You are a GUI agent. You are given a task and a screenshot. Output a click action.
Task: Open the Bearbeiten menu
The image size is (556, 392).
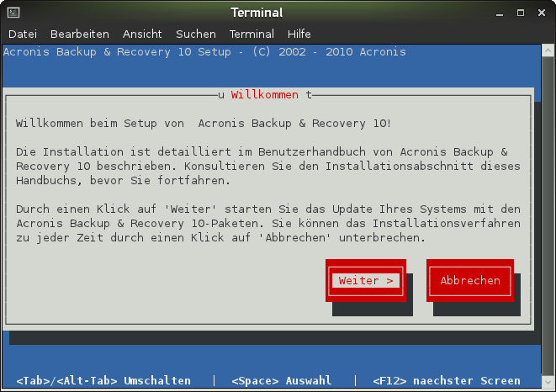point(80,34)
